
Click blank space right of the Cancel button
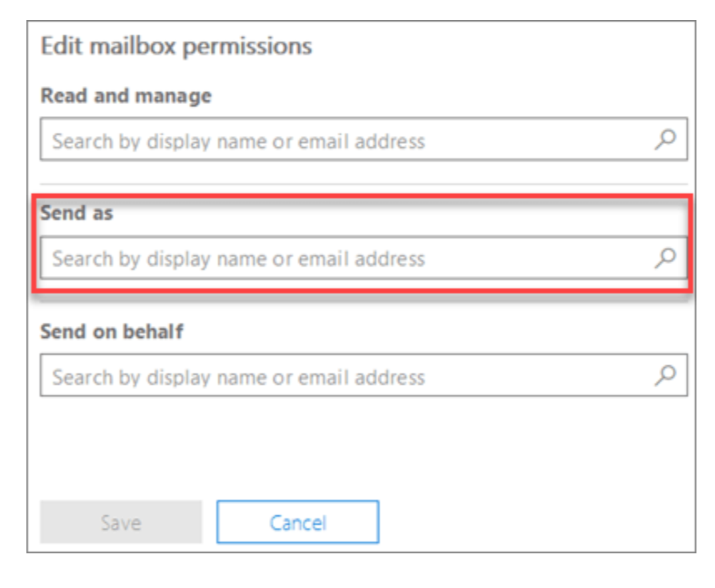tap(534, 522)
